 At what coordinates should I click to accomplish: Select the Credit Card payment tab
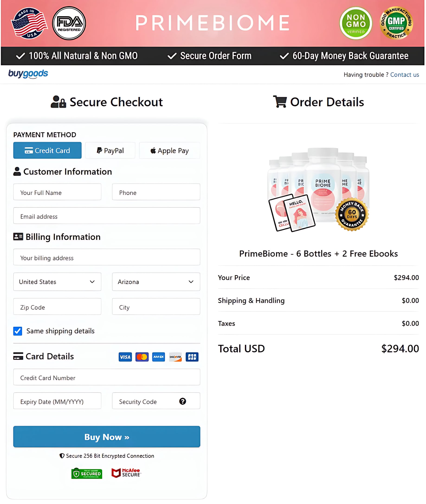click(x=47, y=150)
